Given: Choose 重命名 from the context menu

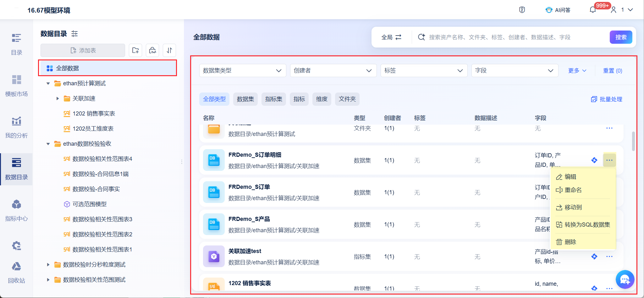Looking at the screenshot, I should [x=573, y=190].
